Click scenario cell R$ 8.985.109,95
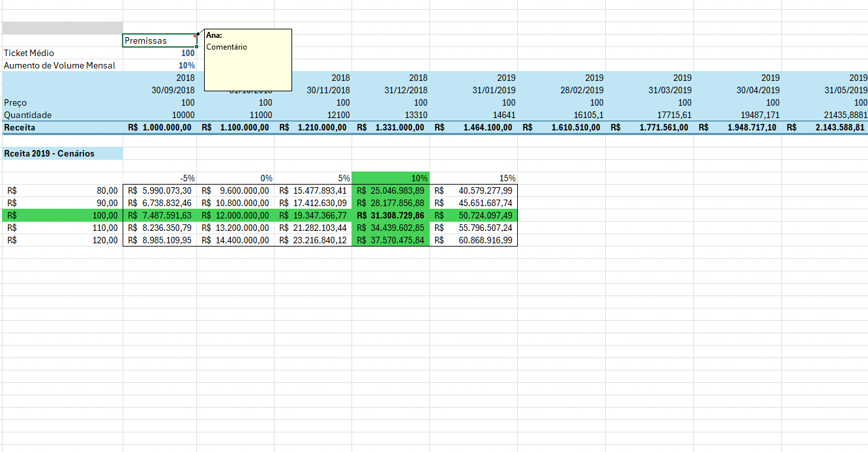 (160, 240)
